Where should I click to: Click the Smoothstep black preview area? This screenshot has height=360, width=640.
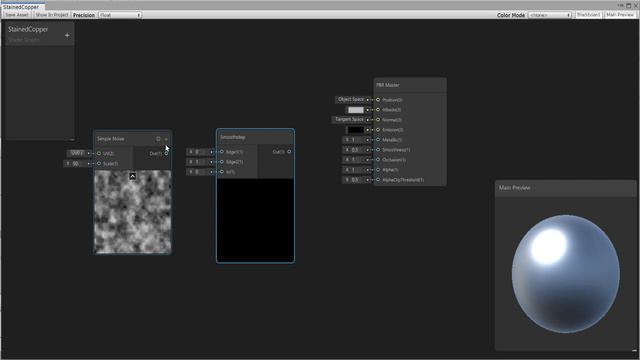coord(255,220)
